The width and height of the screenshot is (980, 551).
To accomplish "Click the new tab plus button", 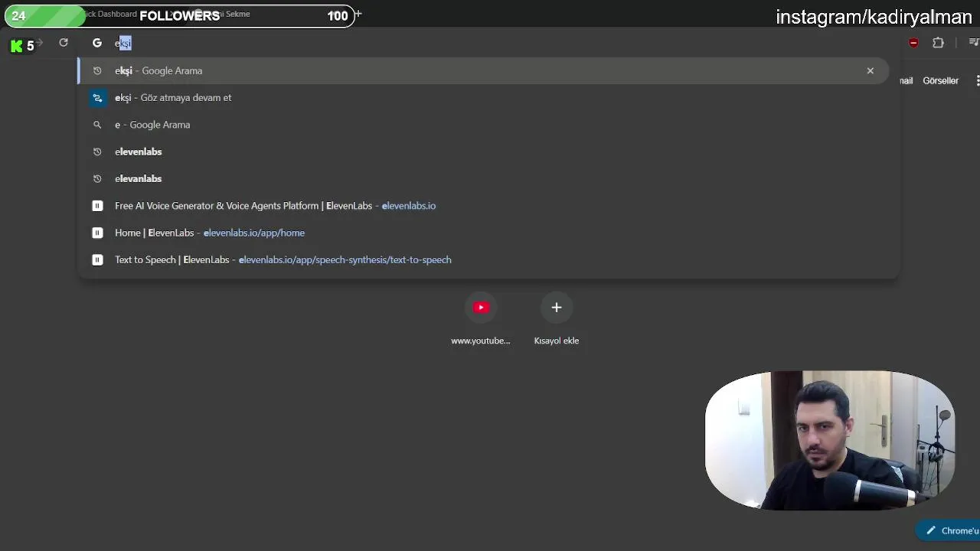I will (358, 15).
